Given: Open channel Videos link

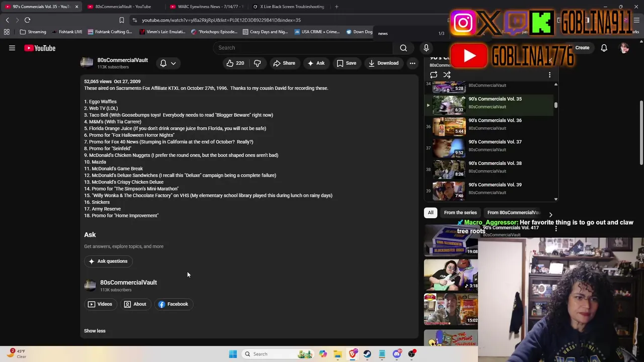Looking at the screenshot, I should coord(100,304).
